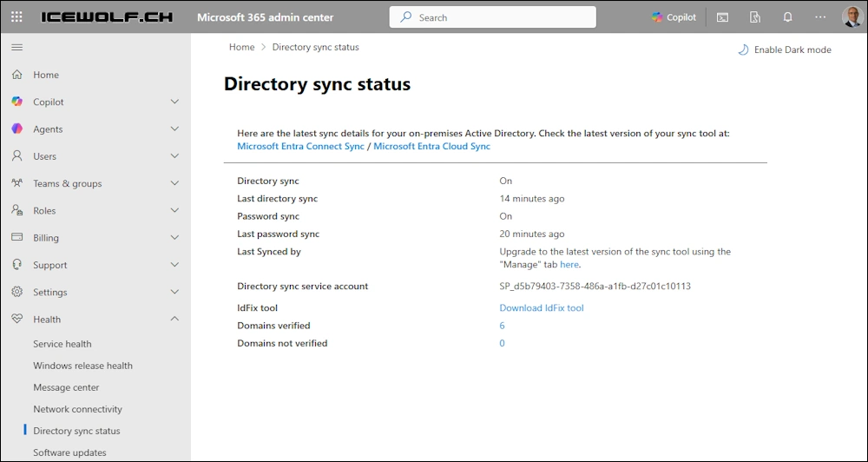Click in the Search box
Viewport: 868px width, 462px height.
(503, 17)
